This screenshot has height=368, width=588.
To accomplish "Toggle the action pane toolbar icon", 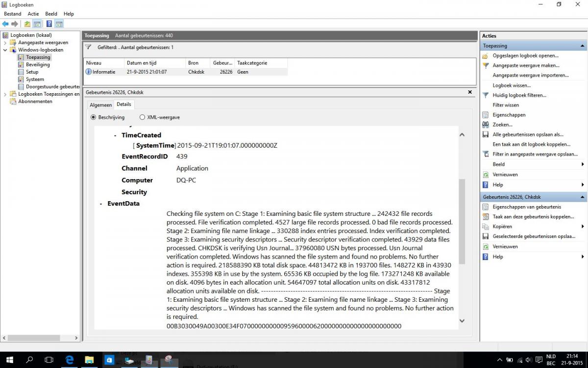I will pos(59,24).
